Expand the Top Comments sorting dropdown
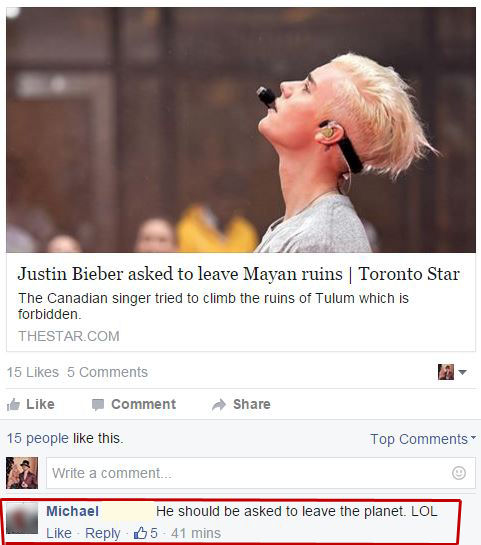Image resolution: width=481 pixels, height=545 pixels. click(423, 439)
